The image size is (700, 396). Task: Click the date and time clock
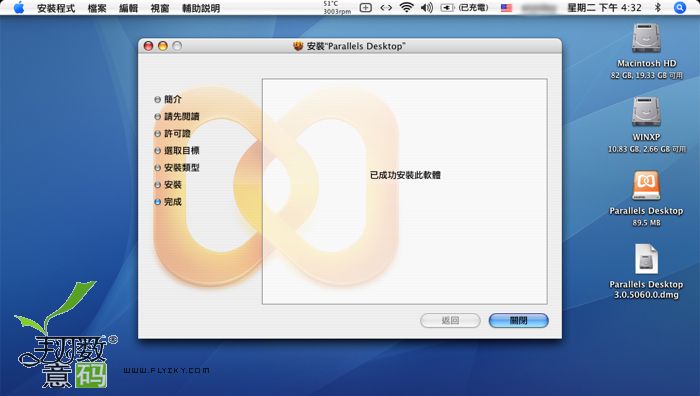click(x=604, y=8)
